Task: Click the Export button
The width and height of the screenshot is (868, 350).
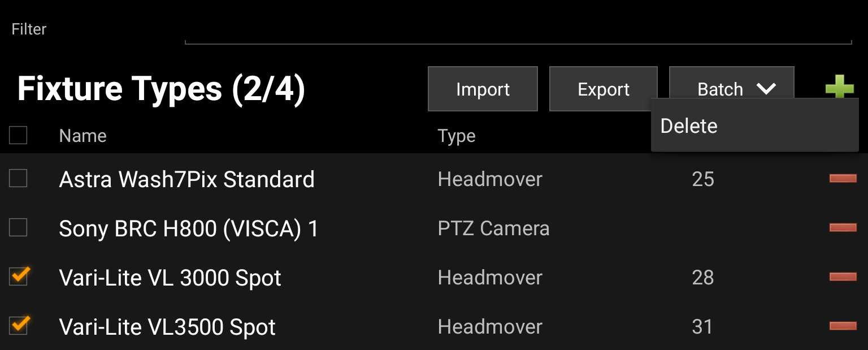Action: tap(603, 89)
